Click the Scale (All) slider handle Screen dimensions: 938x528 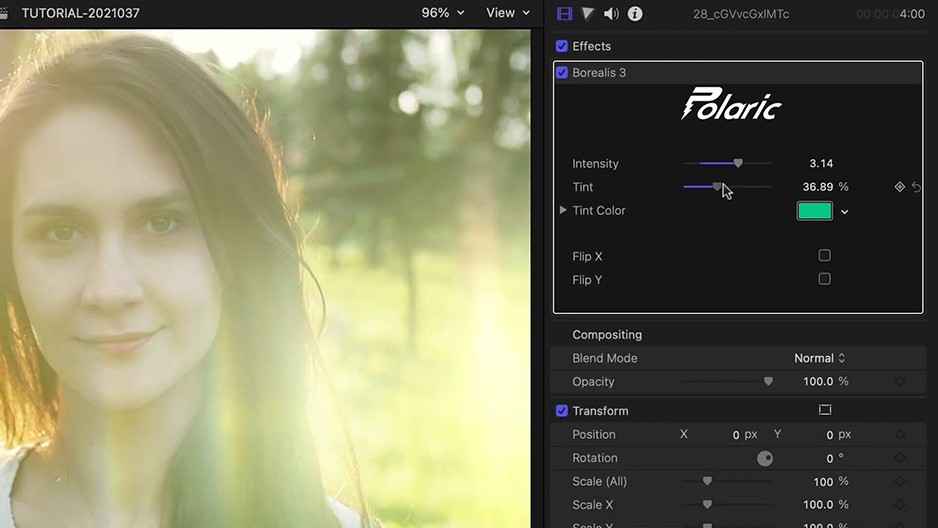click(707, 481)
